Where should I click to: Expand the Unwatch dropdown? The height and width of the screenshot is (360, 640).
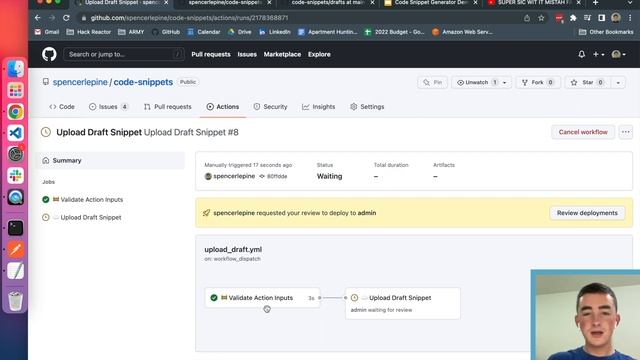click(504, 82)
